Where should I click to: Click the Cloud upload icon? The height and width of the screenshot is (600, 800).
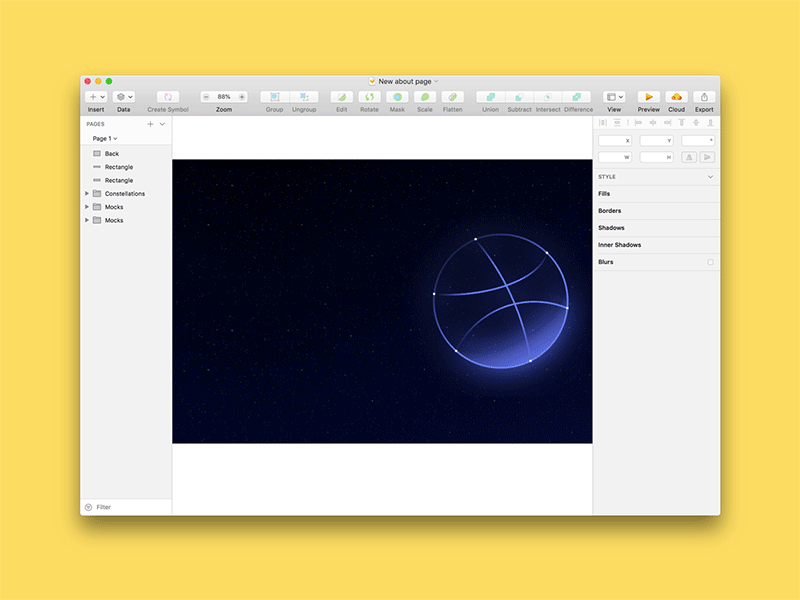[x=677, y=96]
